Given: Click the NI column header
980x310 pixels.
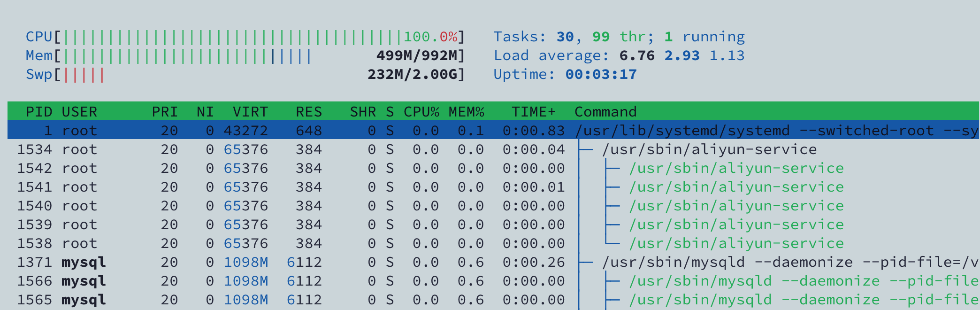Looking at the screenshot, I should point(205,112).
